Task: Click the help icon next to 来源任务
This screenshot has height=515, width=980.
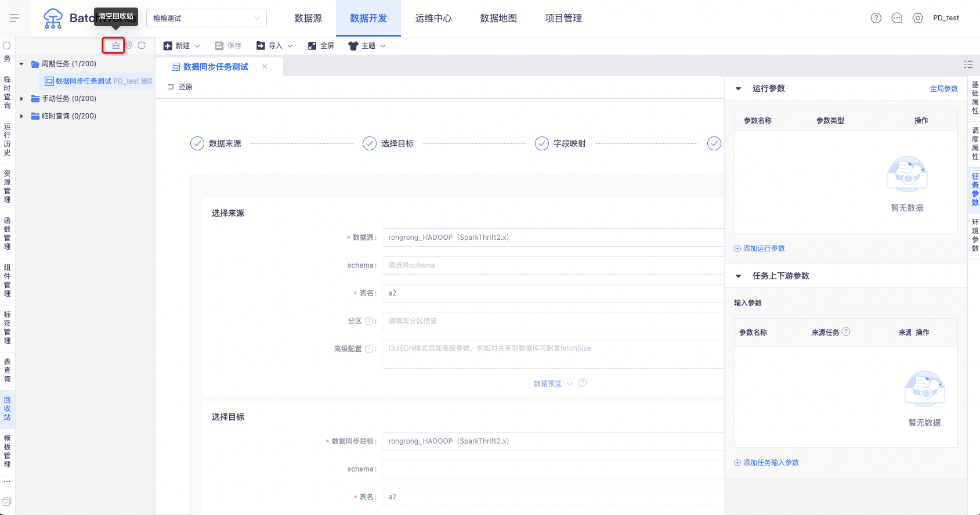Action: point(846,332)
